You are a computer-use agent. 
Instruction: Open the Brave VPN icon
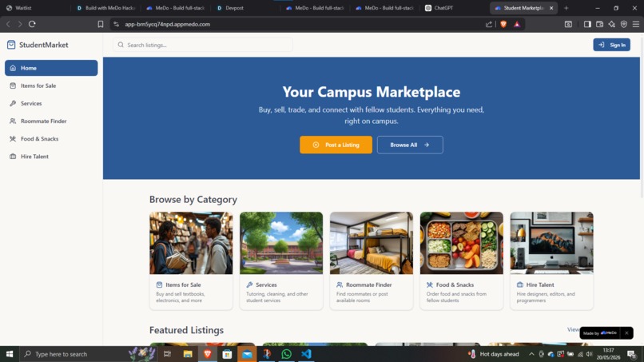coord(624,24)
